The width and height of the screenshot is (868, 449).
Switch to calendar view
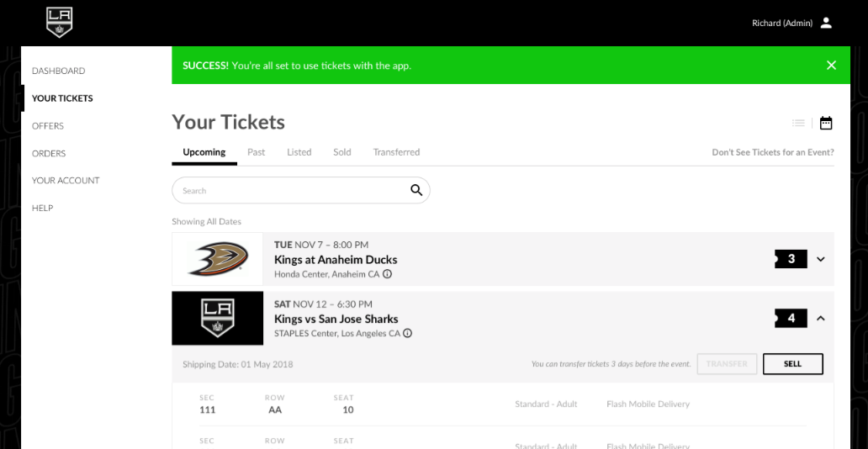(826, 124)
